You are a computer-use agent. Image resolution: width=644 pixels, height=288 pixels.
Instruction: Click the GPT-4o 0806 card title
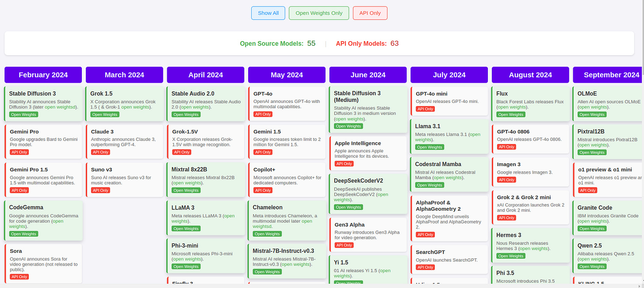coord(513,132)
